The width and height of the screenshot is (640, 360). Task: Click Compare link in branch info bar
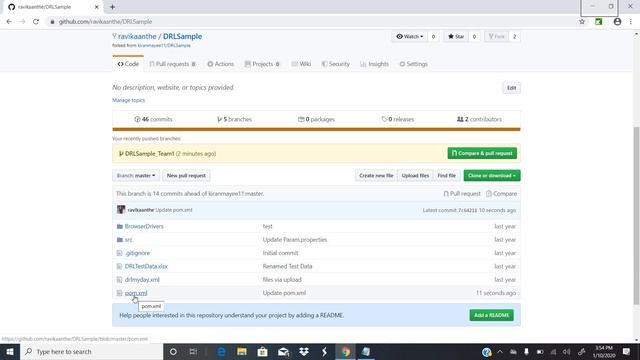point(501,193)
